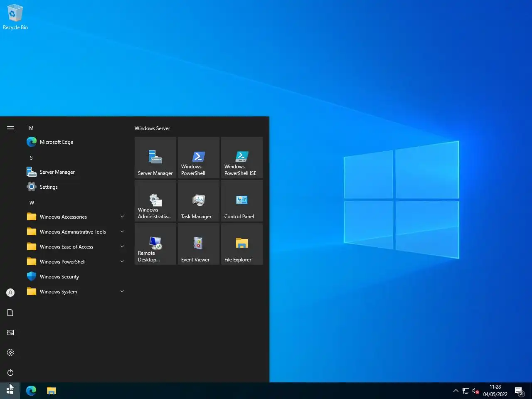Click the Power icon in the Start menu
The height and width of the screenshot is (399, 532).
10,372
